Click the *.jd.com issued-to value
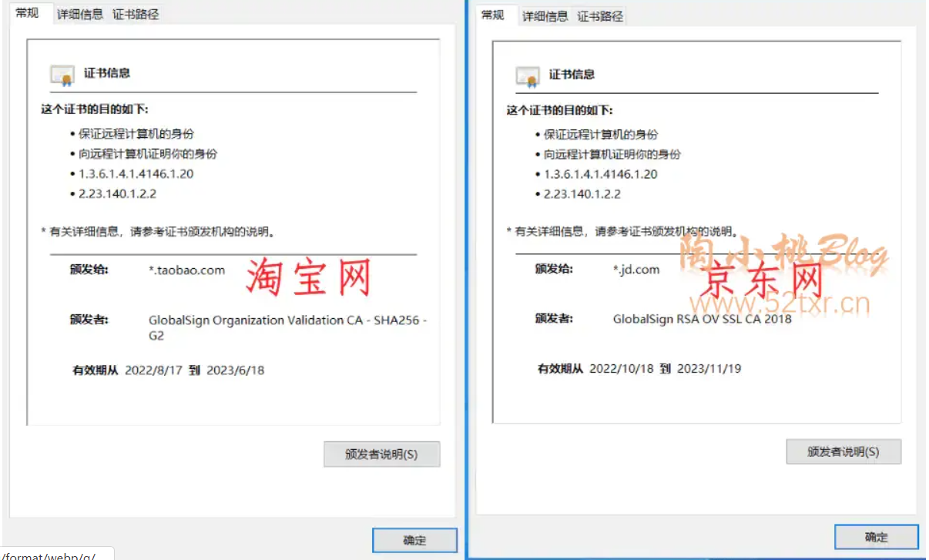The image size is (929, 560). tap(636, 270)
